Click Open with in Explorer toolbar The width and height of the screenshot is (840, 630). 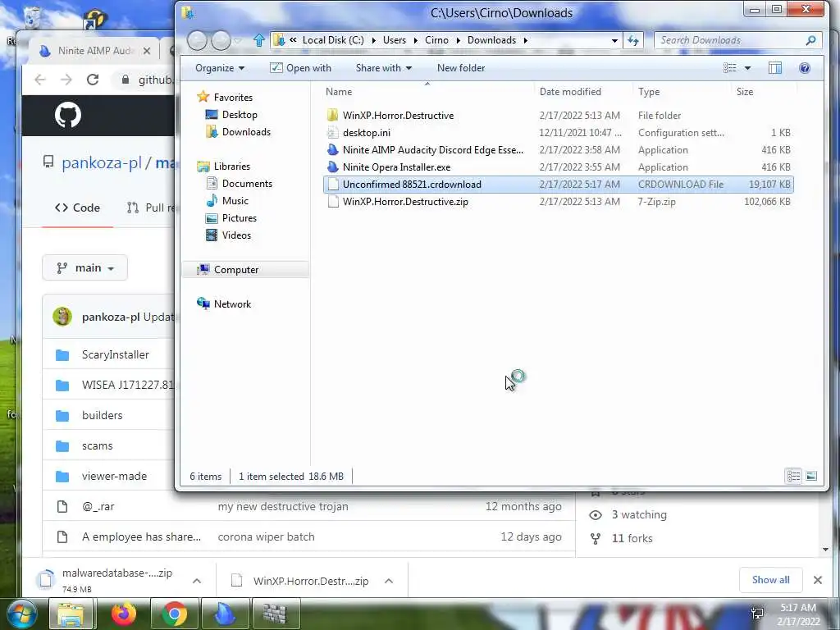coord(300,68)
